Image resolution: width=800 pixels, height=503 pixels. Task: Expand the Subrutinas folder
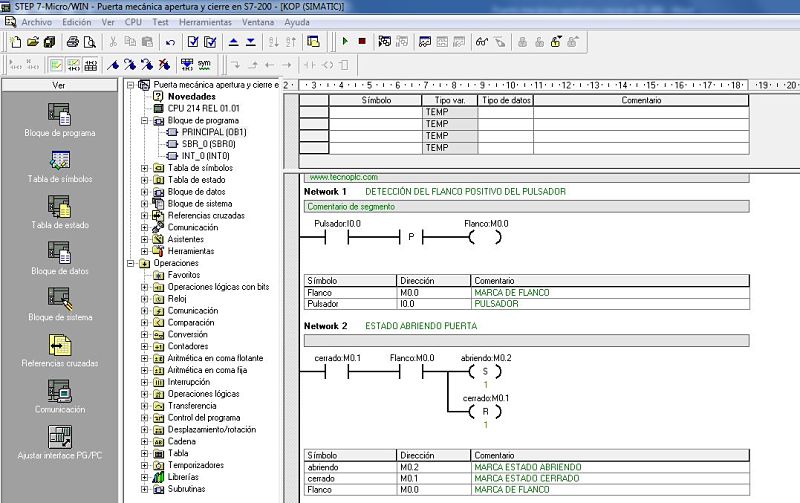coord(144,489)
